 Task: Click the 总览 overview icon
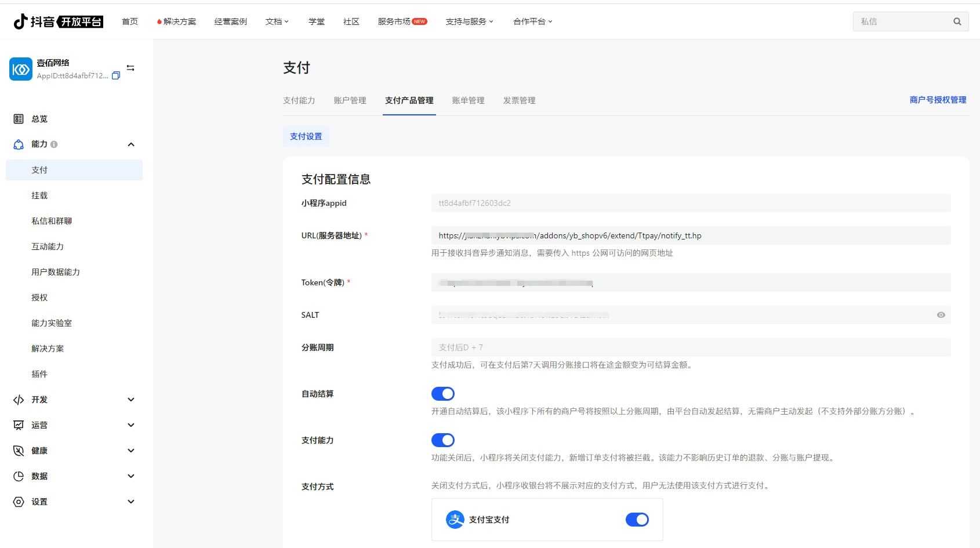tap(19, 119)
